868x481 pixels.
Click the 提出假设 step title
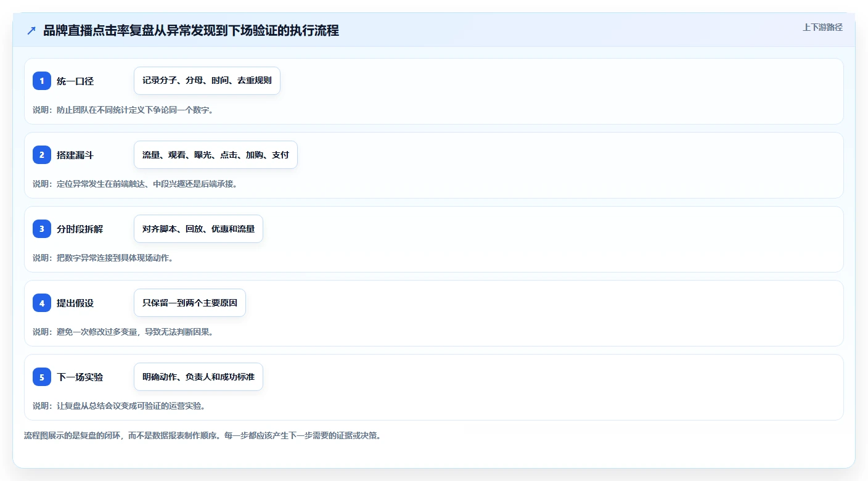[x=75, y=303]
